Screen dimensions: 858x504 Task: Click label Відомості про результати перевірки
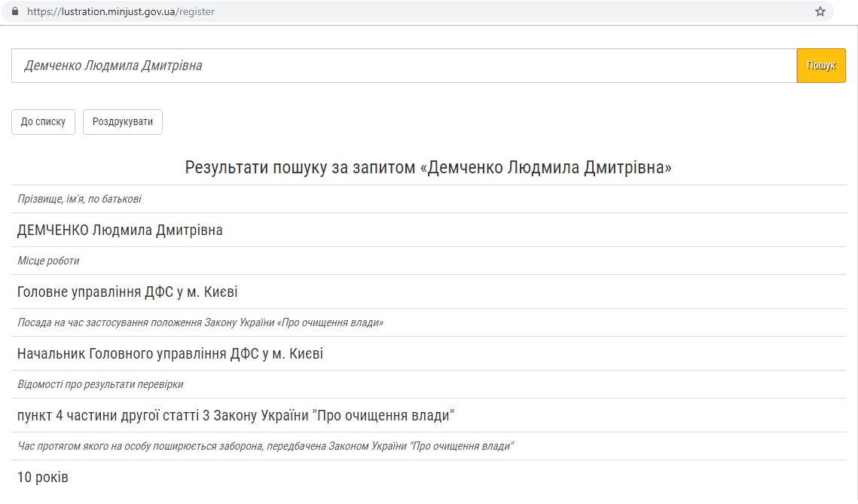pos(100,385)
